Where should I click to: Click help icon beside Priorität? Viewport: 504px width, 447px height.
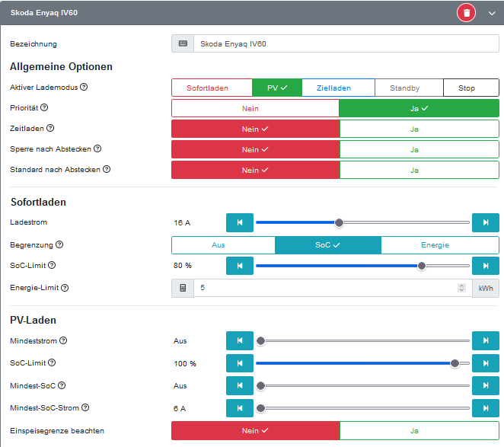click(x=44, y=108)
